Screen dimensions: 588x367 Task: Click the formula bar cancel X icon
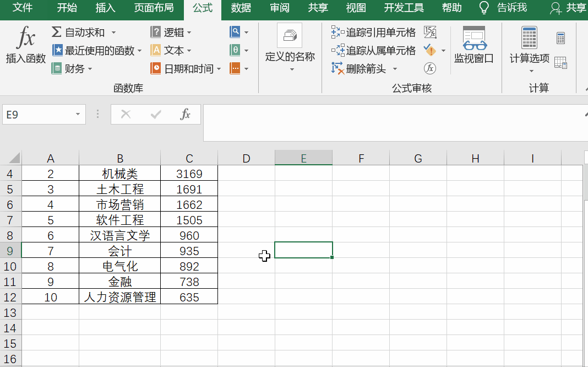pos(126,114)
